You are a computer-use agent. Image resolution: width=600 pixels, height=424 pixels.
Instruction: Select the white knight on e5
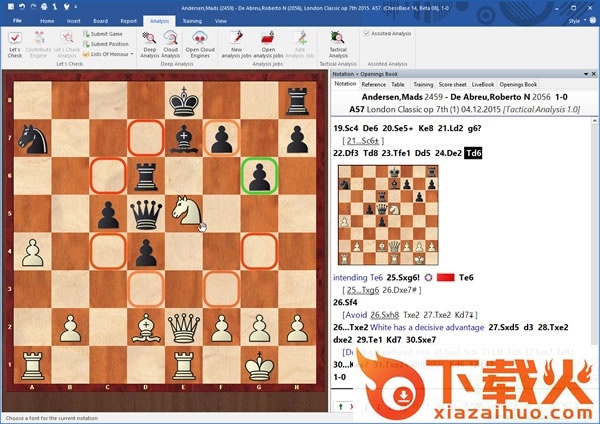pos(187,210)
